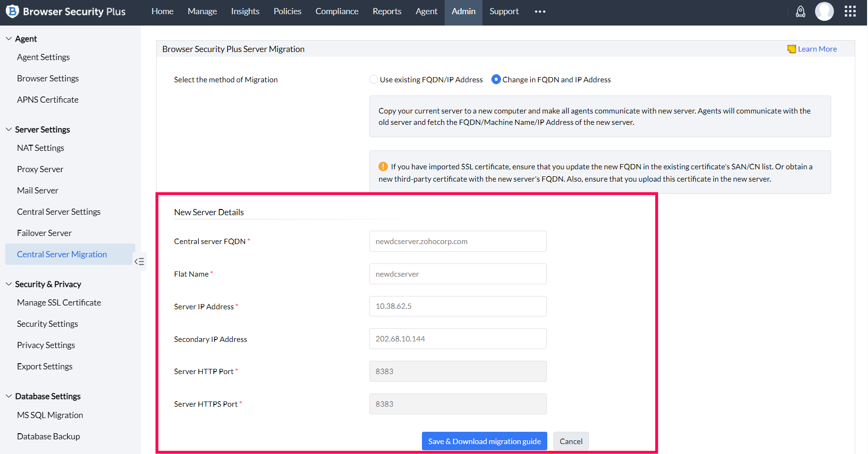This screenshot has height=454, width=868.
Task: Collapse the Database Settings section
Action: tap(9, 396)
